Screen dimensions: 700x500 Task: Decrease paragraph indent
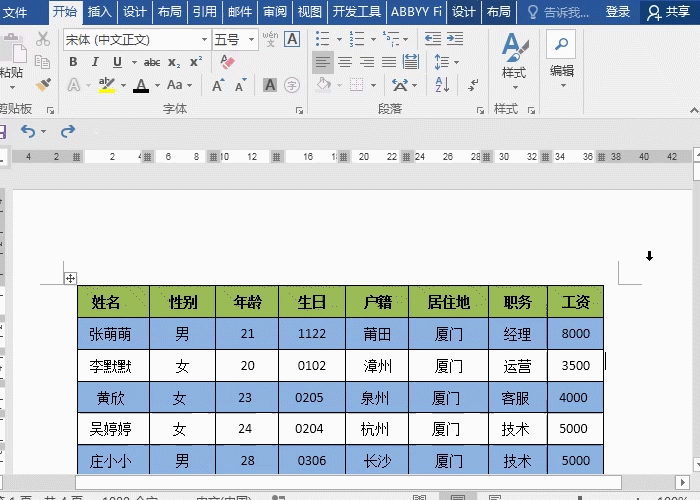[433, 39]
